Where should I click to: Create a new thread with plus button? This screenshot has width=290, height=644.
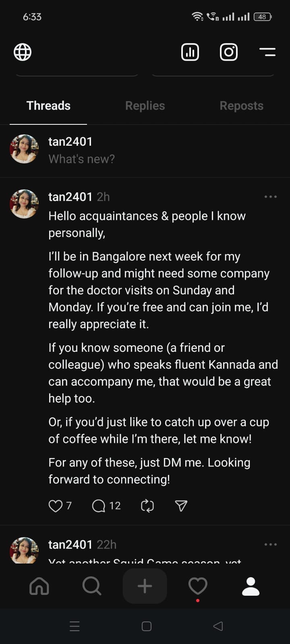click(145, 586)
